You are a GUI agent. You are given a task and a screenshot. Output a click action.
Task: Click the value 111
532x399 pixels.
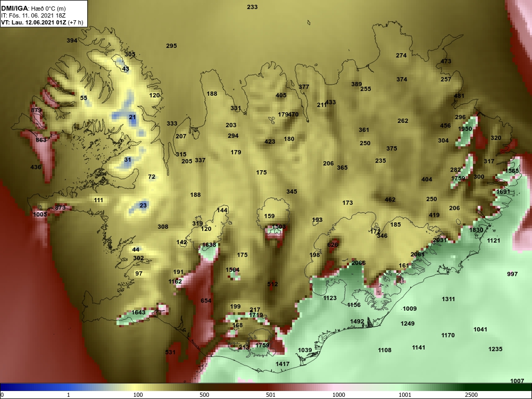98,200
